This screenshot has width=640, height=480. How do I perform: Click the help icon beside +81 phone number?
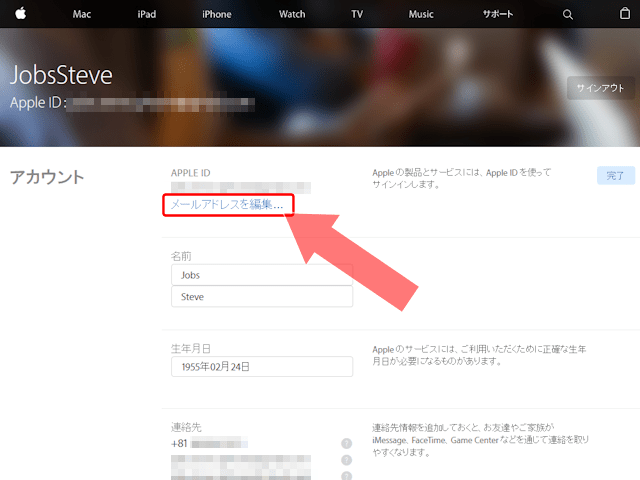click(347, 443)
